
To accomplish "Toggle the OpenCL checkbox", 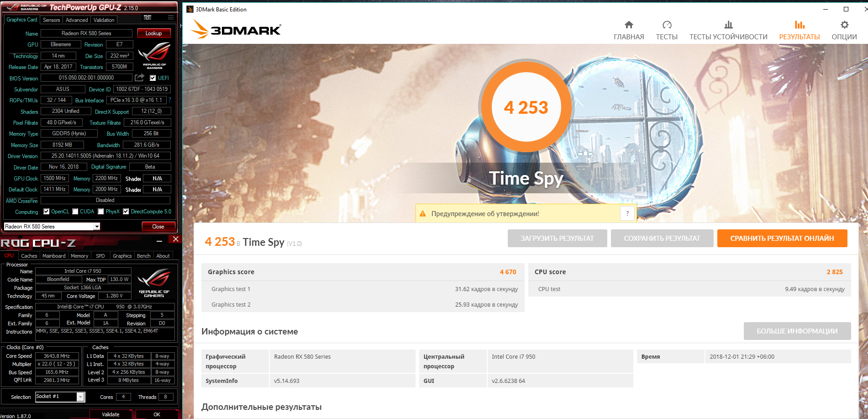I will click(x=46, y=212).
